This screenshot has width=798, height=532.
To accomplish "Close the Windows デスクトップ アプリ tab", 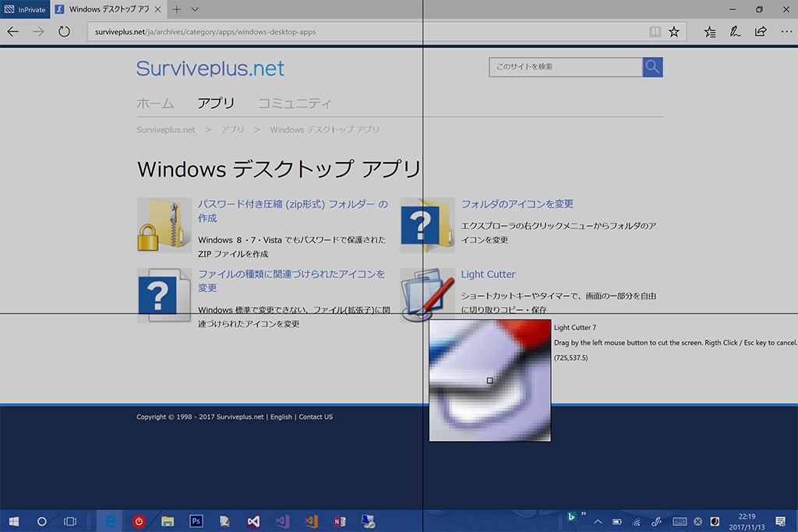I will pyautogui.click(x=157, y=9).
